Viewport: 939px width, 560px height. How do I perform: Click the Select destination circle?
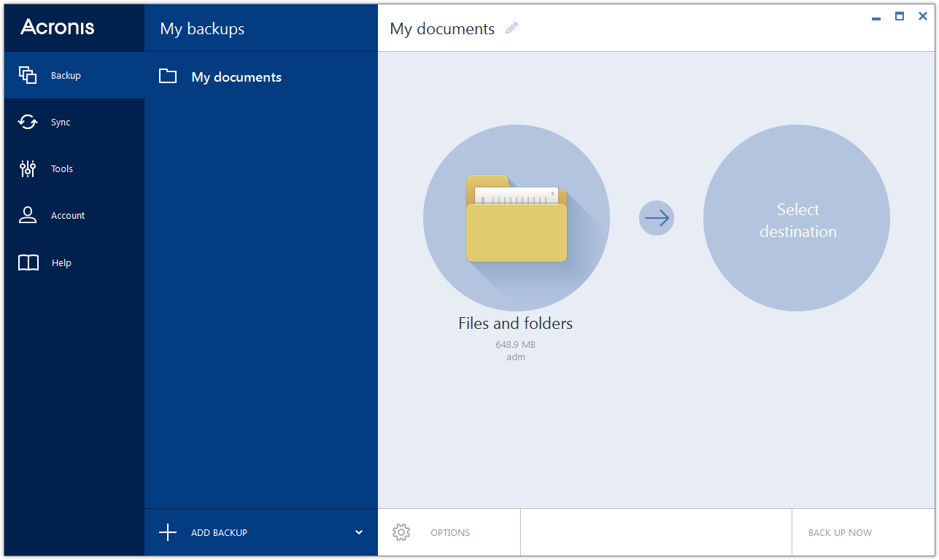click(x=797, y=218)
